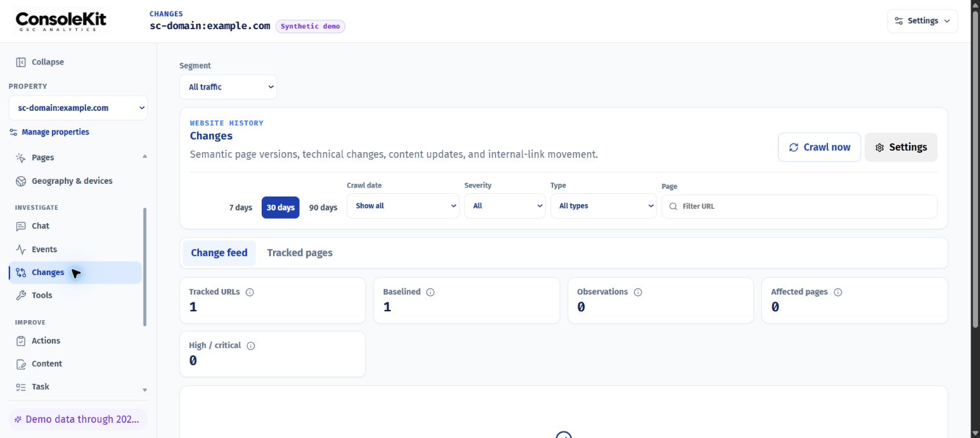Open the Segment All traffic dropdown
This screenshot has width=980, height=438.
[x=228, y=87]
